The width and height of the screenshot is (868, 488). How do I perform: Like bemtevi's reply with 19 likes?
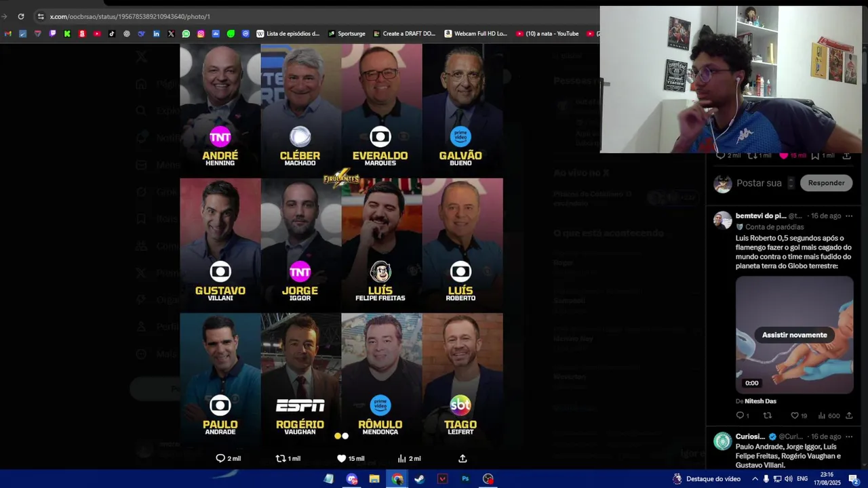pyautogui.click(x=799, y=415)
